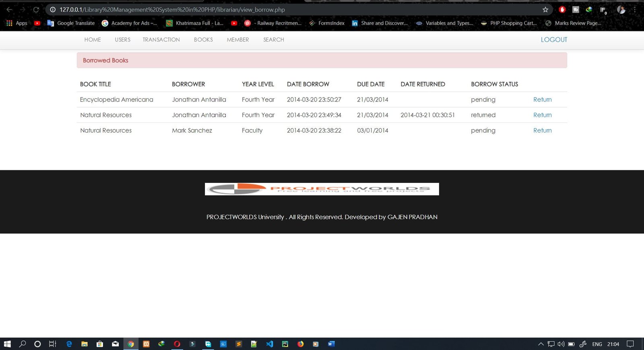644x350 pixels.
Task: Expand the hidden system tray icons chevron
Action: coord(541,344)
